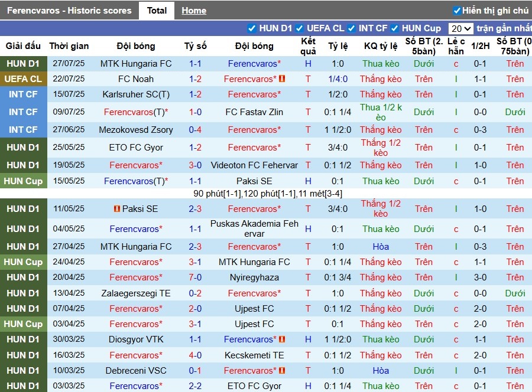Screen dimensions: 532x392
Task: Select the HUN Cup league label on 03/04/25
Action: (x=23, y=324)
